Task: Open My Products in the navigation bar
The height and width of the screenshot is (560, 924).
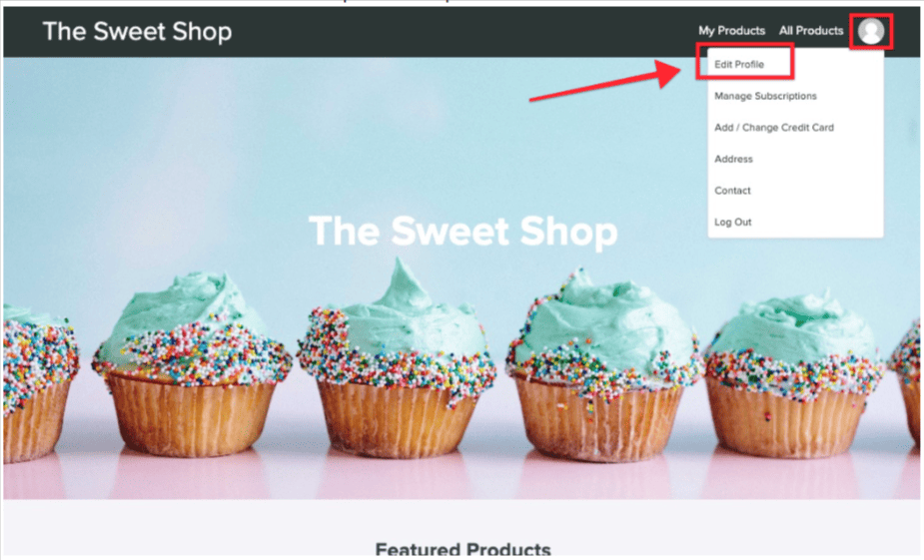Action: tap(732, 31)
